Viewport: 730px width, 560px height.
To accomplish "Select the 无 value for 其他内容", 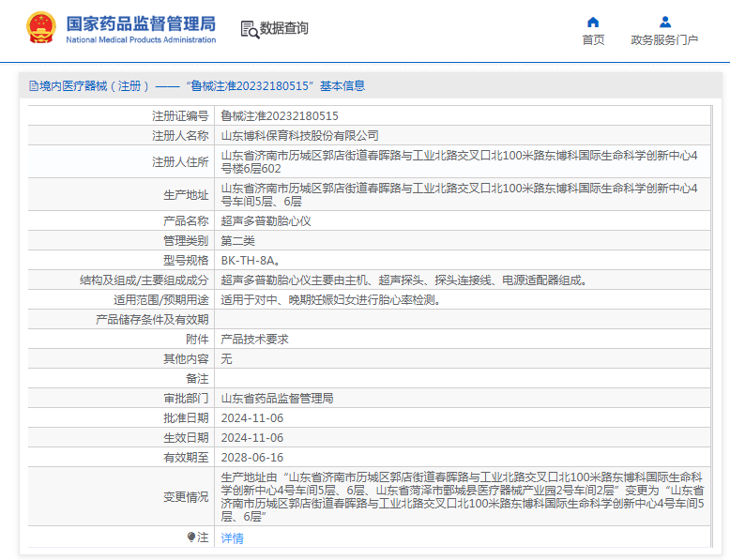I will pos(226,359).
